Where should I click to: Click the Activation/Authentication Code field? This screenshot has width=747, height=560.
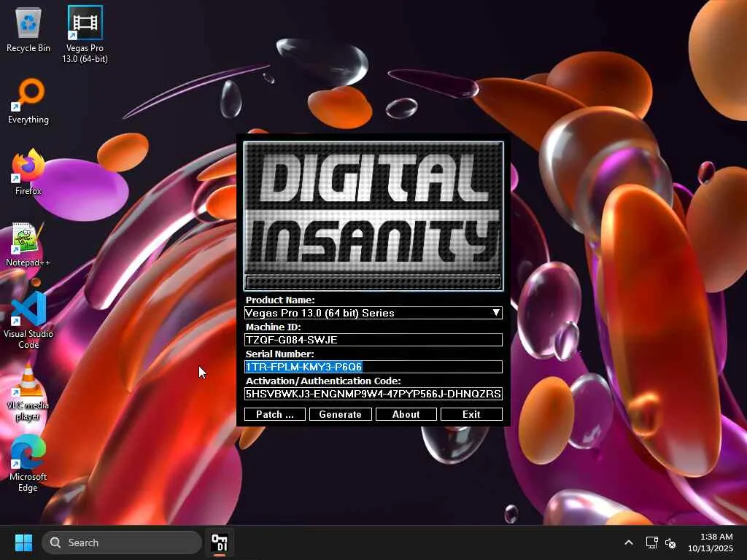point(373,394)
